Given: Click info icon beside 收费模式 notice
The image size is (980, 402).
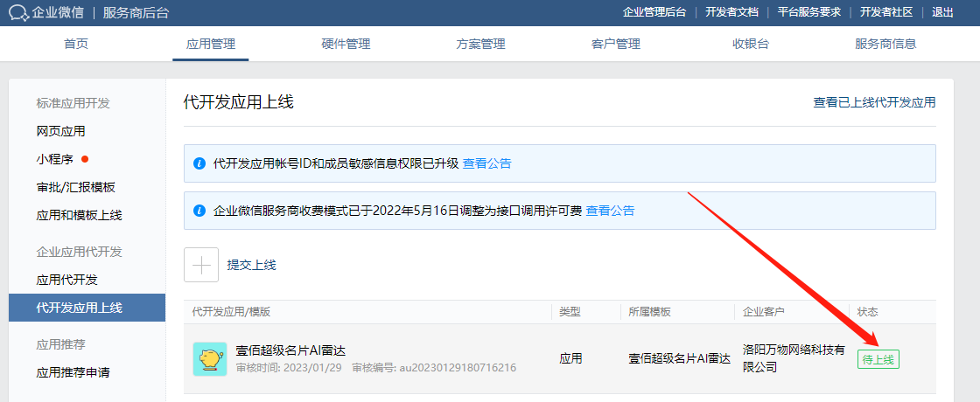Looking at the screenshot, I should (x=200, y=211).
